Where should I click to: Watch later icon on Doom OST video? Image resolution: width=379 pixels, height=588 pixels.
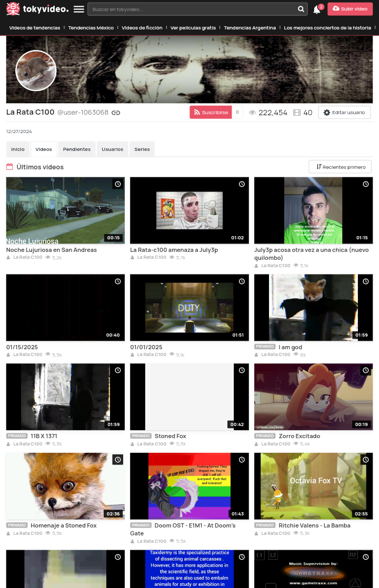click(x=242, y=460)
